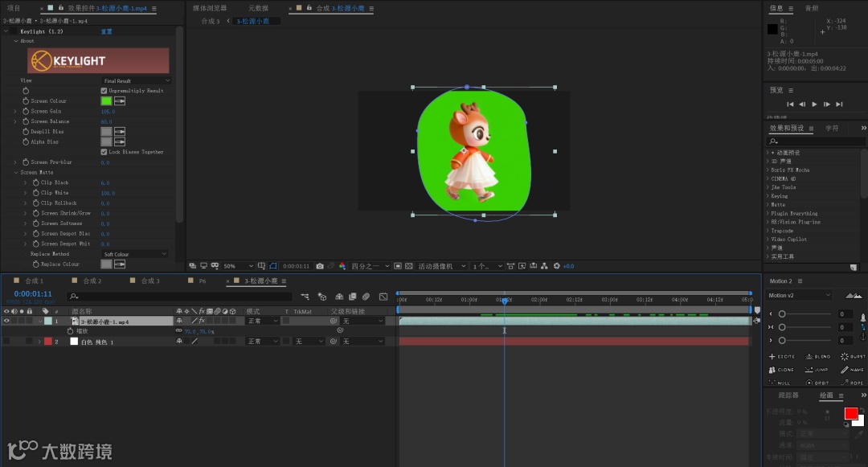Click the Screen Colour green swatch
868x467 pixels.
pyautogui.click(x=106, y=101)
